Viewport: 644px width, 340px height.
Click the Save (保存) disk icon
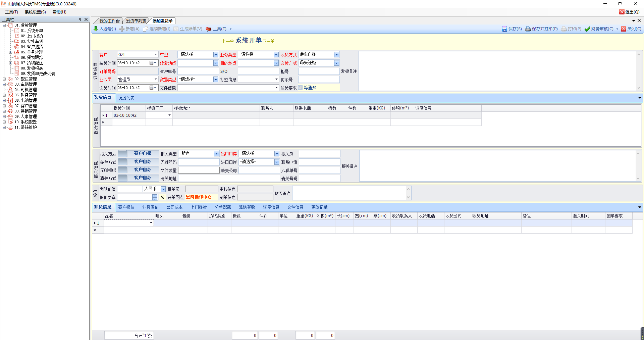click(504, 29)
